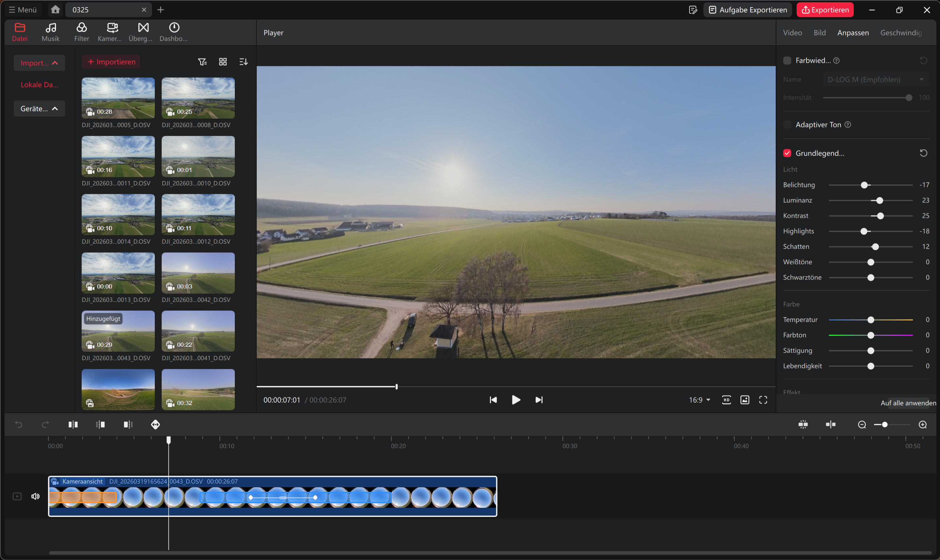This screenshot has width=940, height=560.
Task: Open the Filter panel
Action: click(x=82, y=32)
